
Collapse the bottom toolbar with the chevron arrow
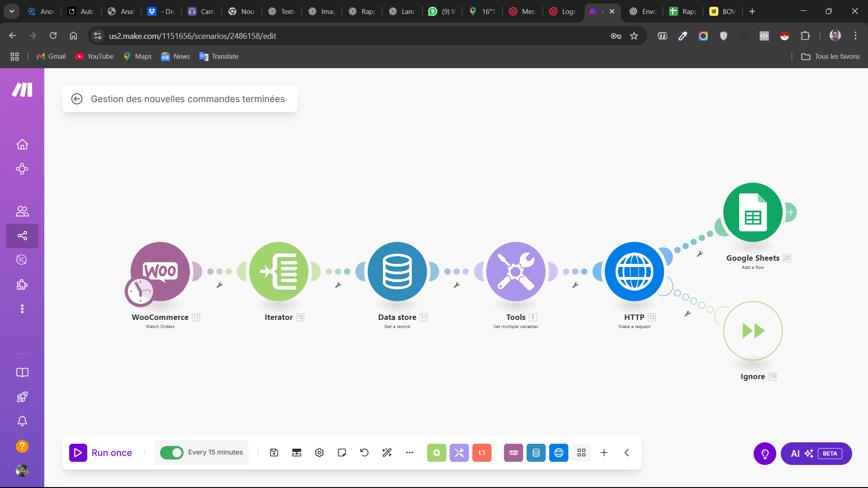[x=627, y=453]
